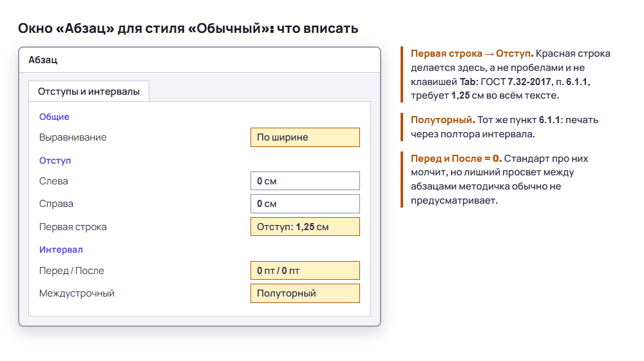
Task: Click the «Перед и После = 0.» note heading
Action: (457, 159)
